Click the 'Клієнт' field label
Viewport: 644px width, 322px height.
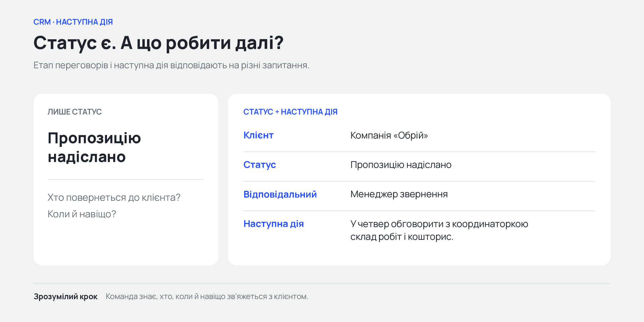pyautogui.click(x=259, y=136)
